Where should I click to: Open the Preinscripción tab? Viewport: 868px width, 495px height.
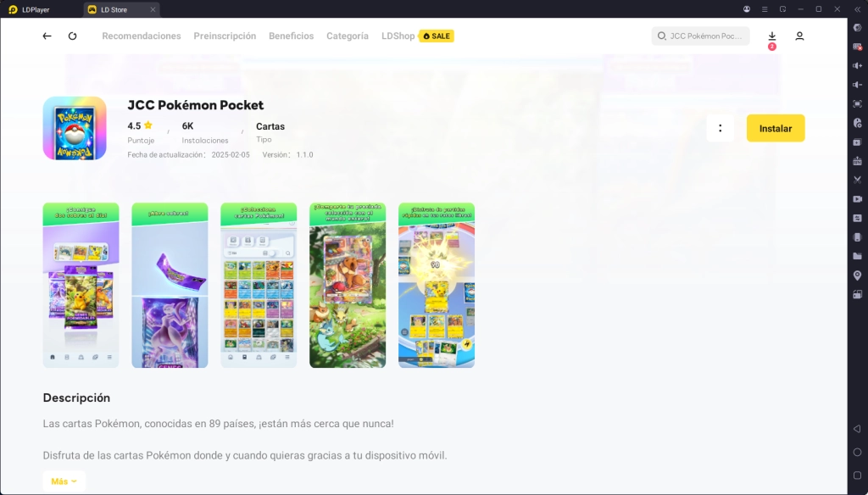click(x=225, y=36)
